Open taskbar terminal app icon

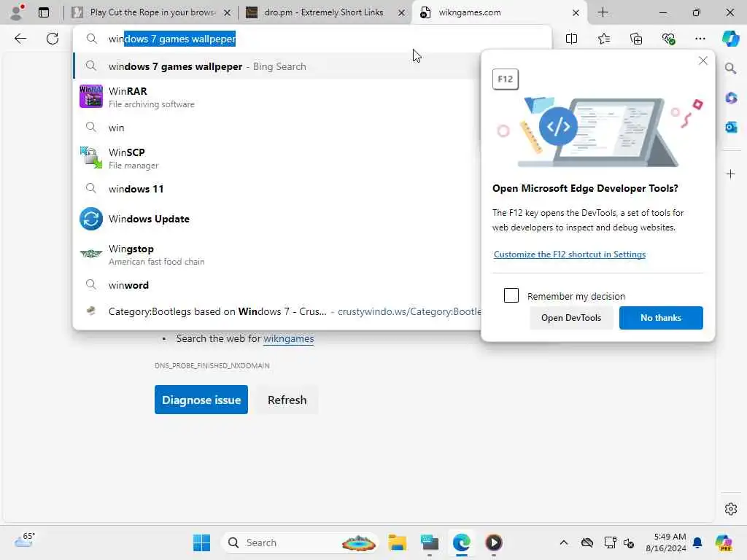pyautogui.click(x=429, y=542)
